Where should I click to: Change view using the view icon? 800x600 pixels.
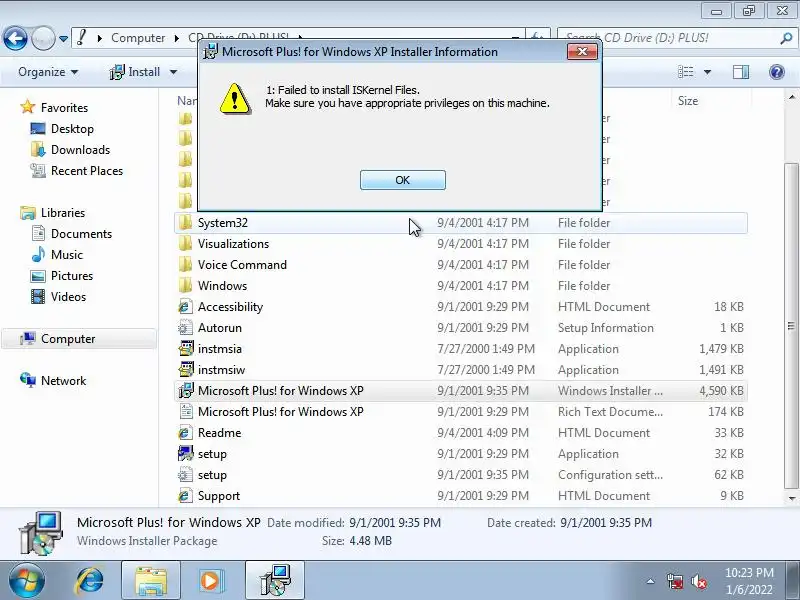tap(685, 72)
